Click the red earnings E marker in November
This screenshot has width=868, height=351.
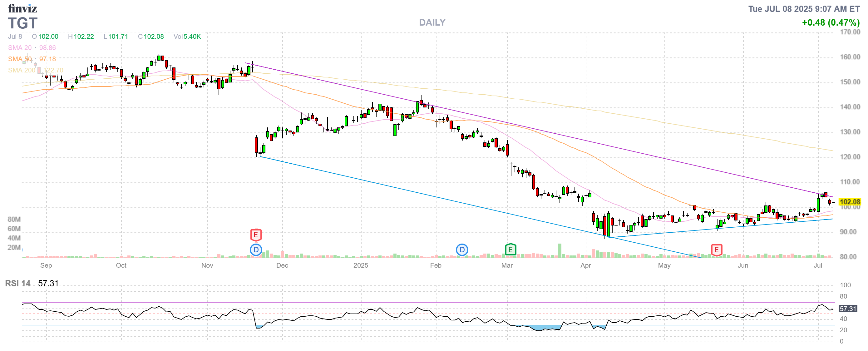click(256, 235)
